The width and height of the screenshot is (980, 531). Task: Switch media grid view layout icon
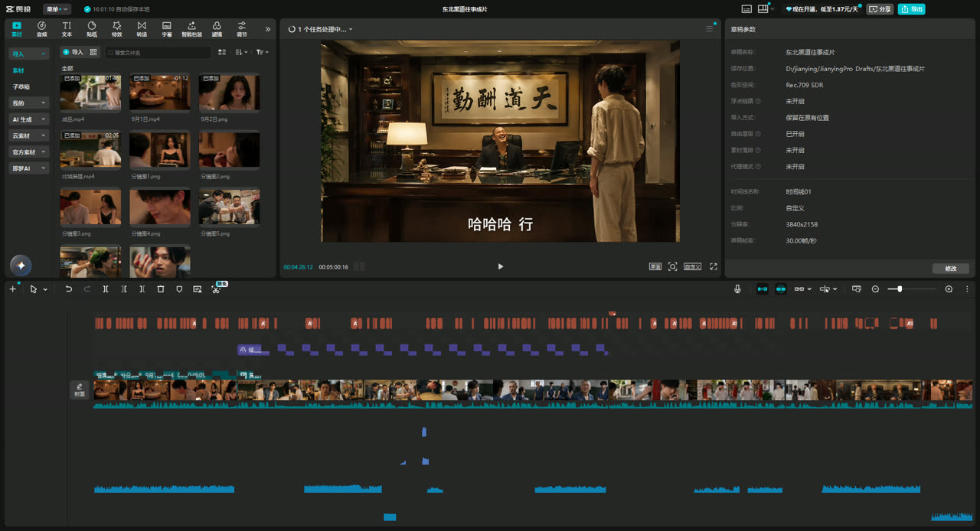click(x=222, y=52)
